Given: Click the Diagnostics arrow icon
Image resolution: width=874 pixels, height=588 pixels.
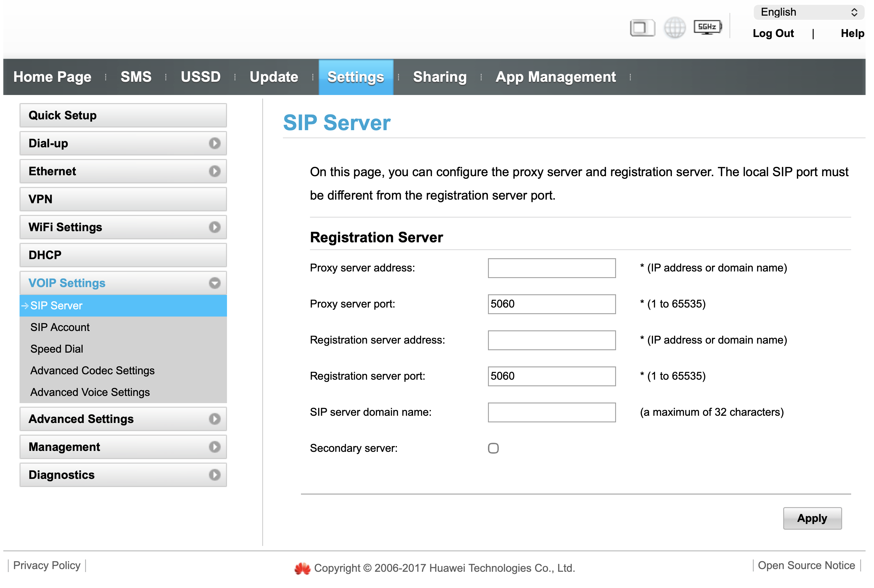Looking at the screenshot, I should 214,475.
